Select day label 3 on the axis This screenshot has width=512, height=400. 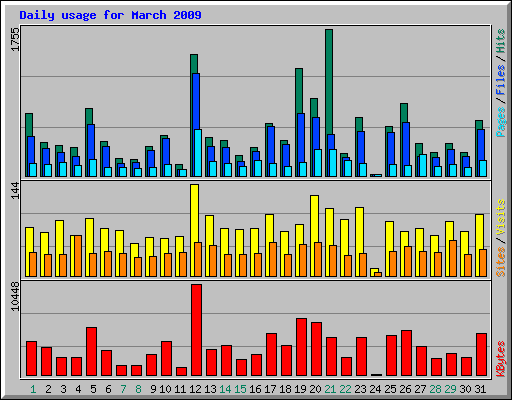click(63, 389)
